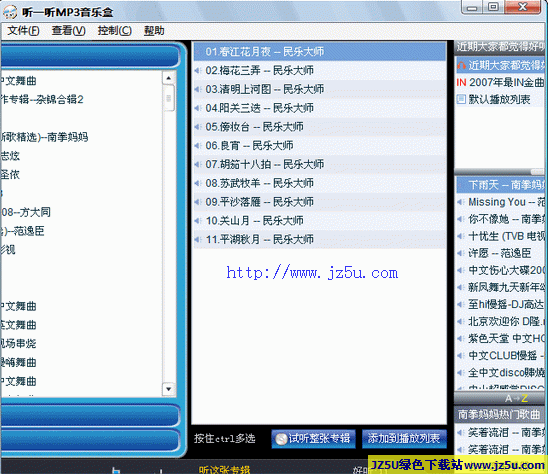Click the 添加到播放列表 button

[404, 438]
